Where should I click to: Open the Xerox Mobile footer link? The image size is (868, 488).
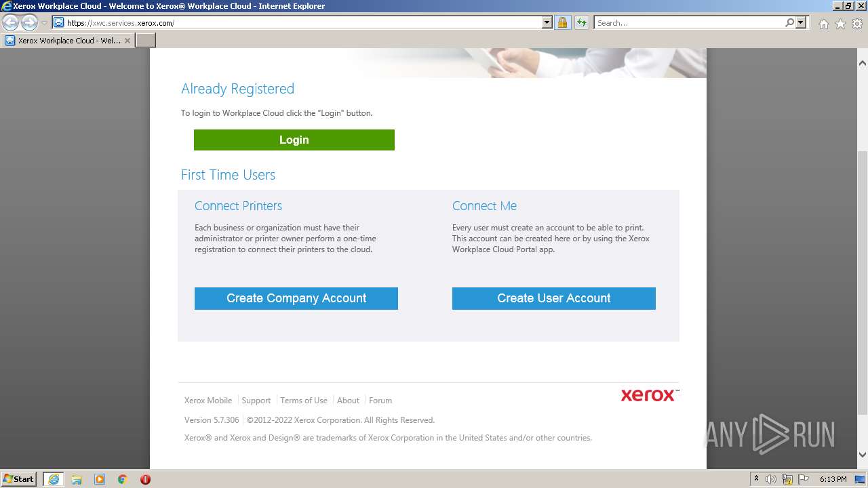(208, 401)
